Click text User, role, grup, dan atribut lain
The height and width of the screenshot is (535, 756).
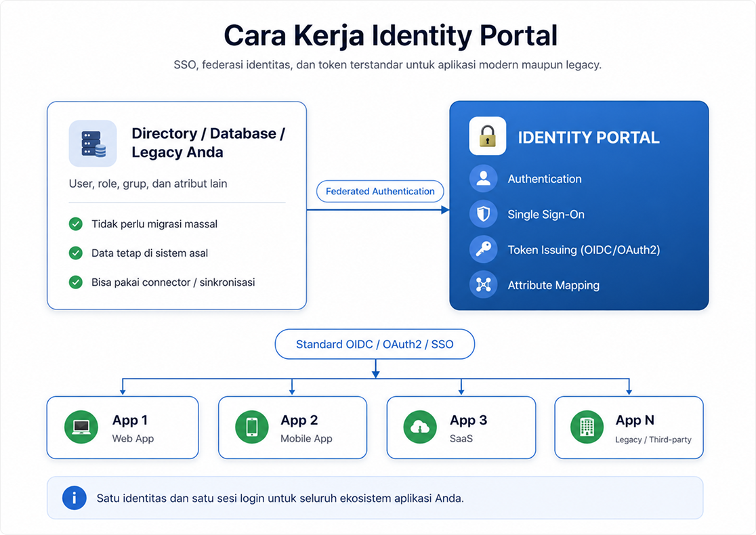coord(148,184)
